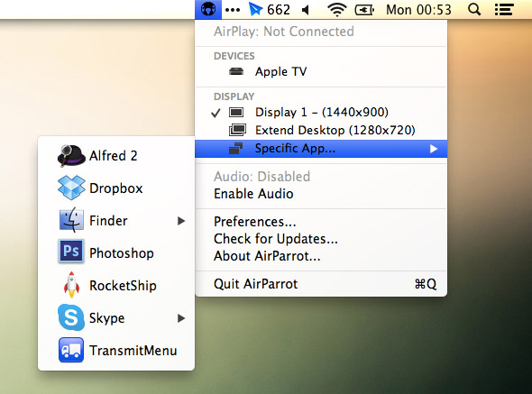
Task: Click the blue cursor icon in menu bar
Action: (x=255, y=10)
